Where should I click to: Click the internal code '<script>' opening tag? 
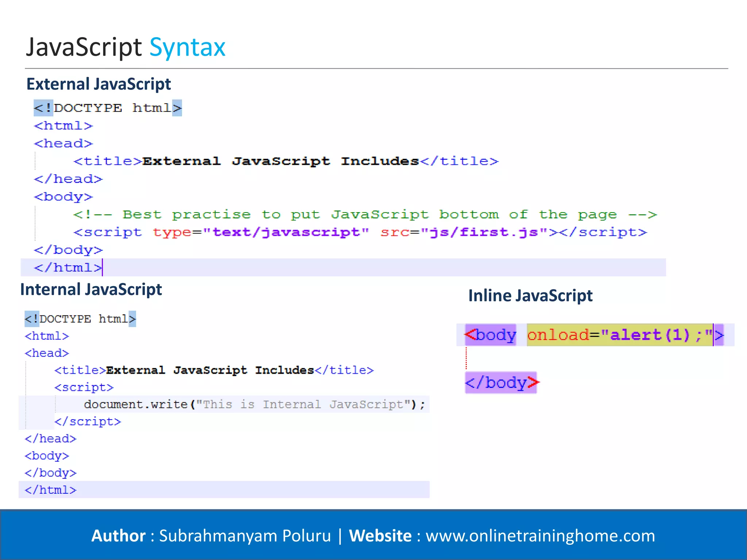coord(84,387)
